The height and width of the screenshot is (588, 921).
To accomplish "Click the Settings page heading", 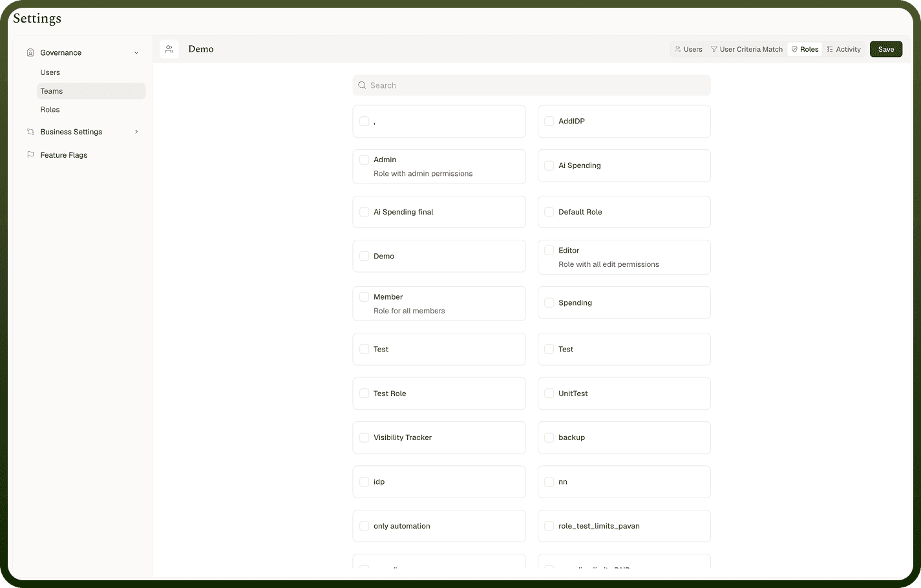I will pos(37,18).
